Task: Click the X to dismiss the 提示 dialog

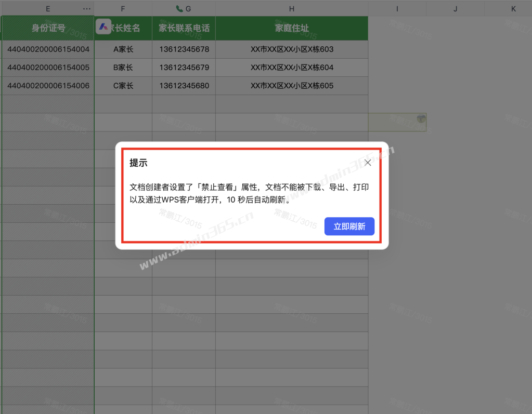Action: pos(368,162)
